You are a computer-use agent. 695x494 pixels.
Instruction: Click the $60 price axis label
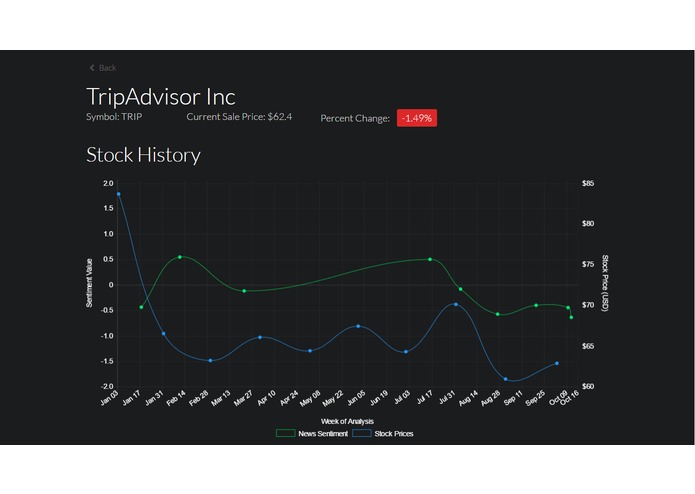(588, 386)
